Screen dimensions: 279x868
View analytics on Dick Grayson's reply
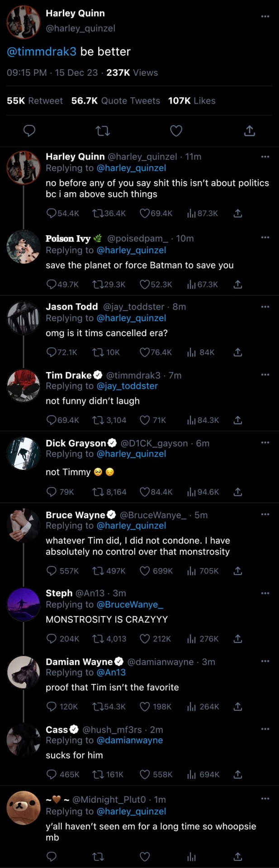click(x=192, y=492)
